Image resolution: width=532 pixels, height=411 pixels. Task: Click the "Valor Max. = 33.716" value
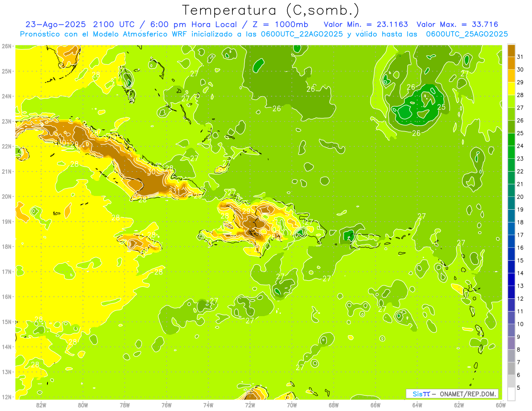pyautogui.click(x=457, y=24)
